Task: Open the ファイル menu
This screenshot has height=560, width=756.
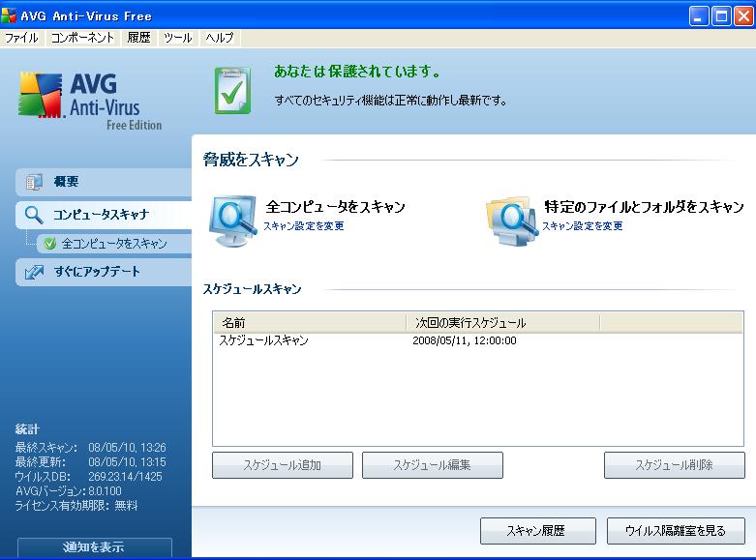Action: 21,38
